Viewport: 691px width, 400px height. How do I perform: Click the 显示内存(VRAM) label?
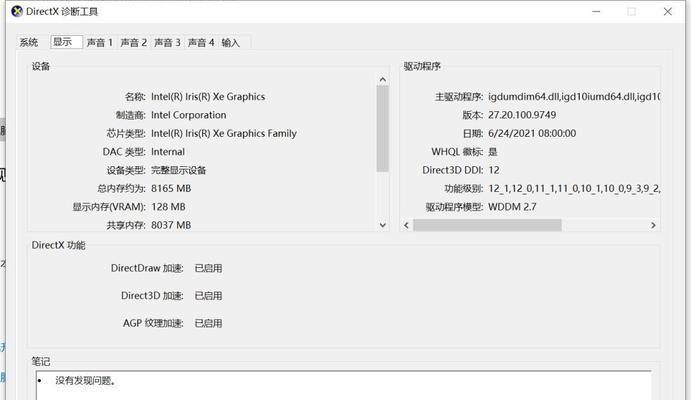[x=109, y=207]
